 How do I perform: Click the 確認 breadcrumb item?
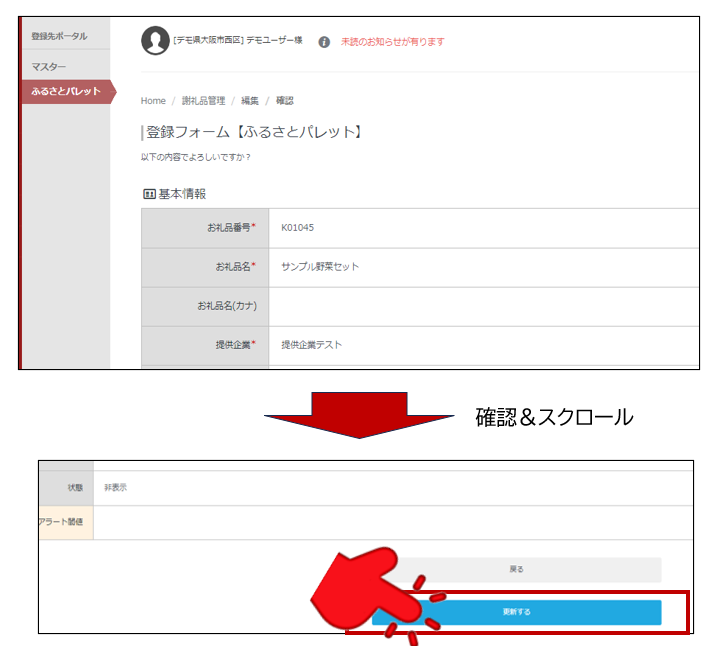tap(284, 101)
